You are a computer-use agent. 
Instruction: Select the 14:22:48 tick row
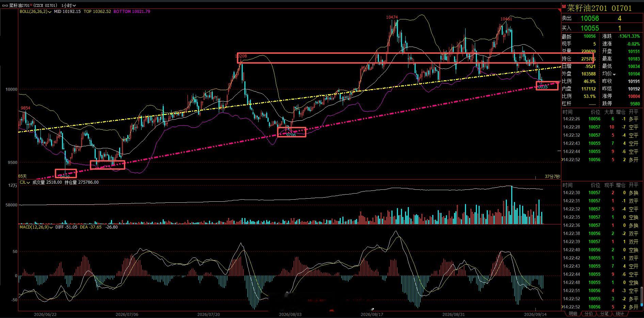coord(600,283)
